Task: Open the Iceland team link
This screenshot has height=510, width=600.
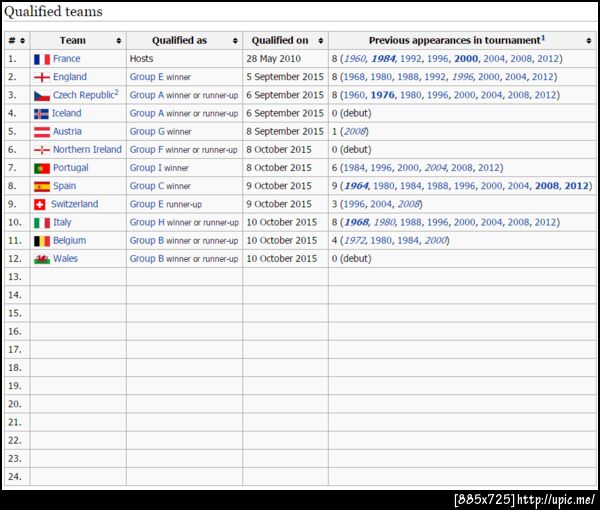Action: (x=67, y=113)
